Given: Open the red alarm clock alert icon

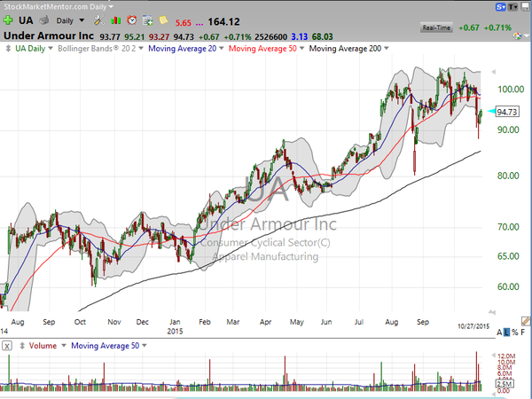Looking at the screenshot, I should click(x=132, y=20).
